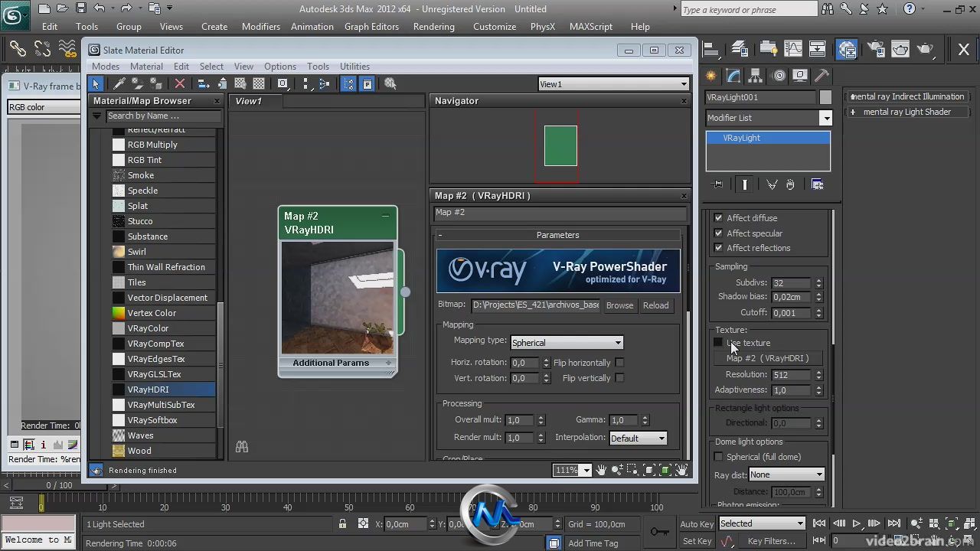The image size is (980, 551).
Task: Click the Reload button
Action: 655,305
